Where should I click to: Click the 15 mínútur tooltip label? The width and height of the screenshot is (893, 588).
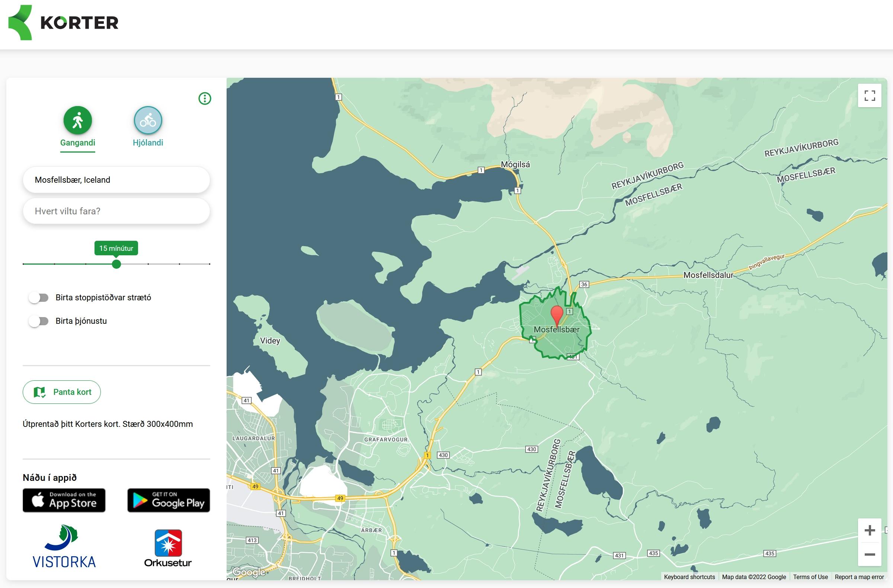point(116,248)
